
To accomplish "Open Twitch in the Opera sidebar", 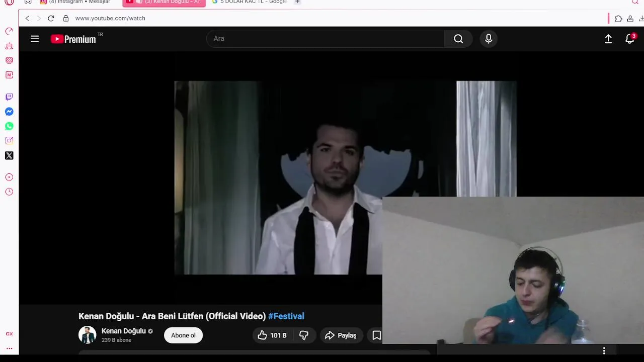I will [9, 97].
